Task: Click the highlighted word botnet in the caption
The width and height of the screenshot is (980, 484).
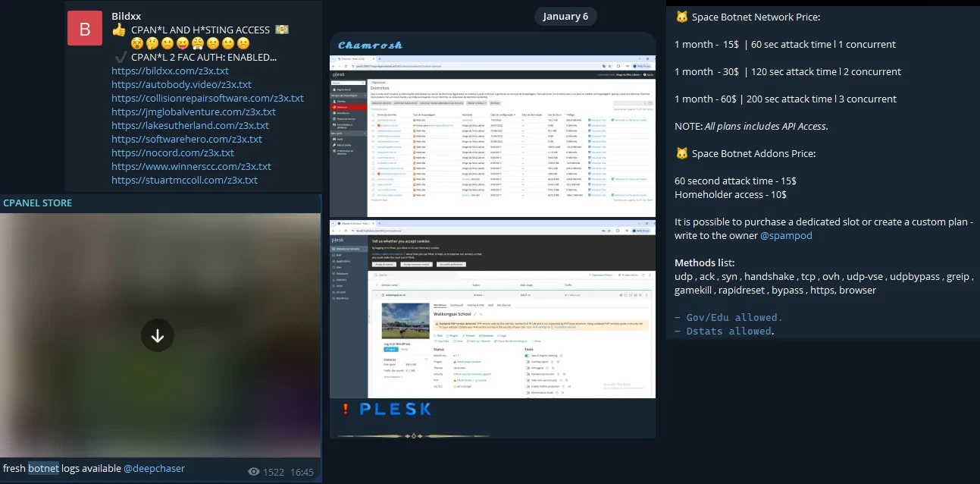Action: (x=43, y=468)
